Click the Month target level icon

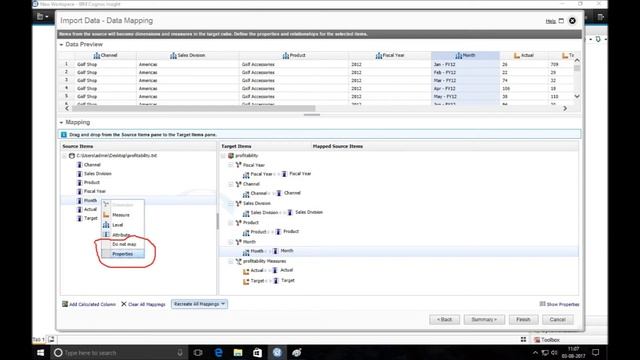[246, 252]
